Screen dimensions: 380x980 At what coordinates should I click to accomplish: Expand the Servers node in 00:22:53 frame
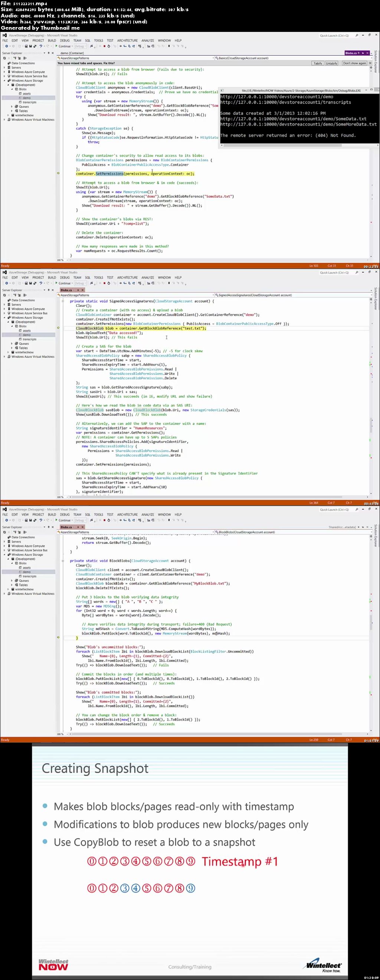point(4,68)
